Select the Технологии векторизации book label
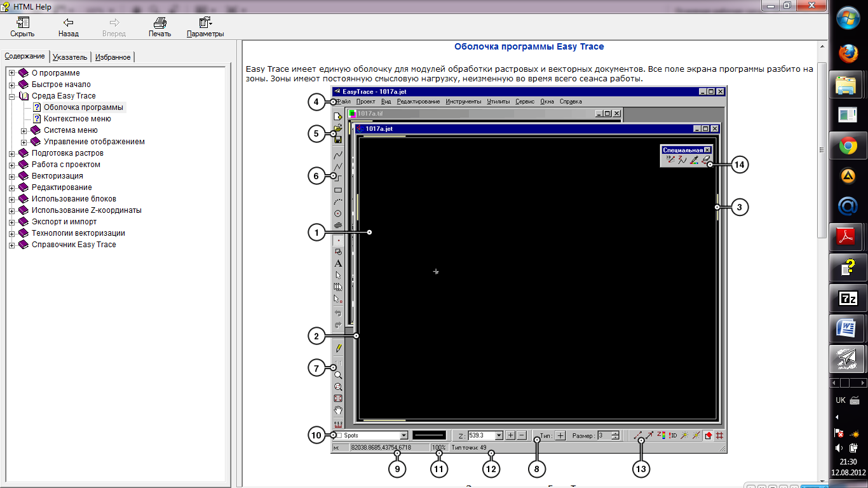Screen dimensions: 868x488 point(78,233)
